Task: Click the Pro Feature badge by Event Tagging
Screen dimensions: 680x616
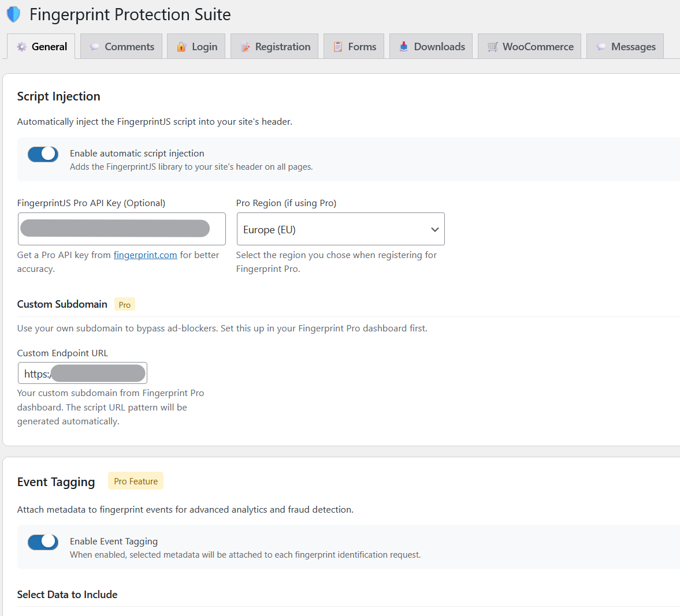Action: 136,481
